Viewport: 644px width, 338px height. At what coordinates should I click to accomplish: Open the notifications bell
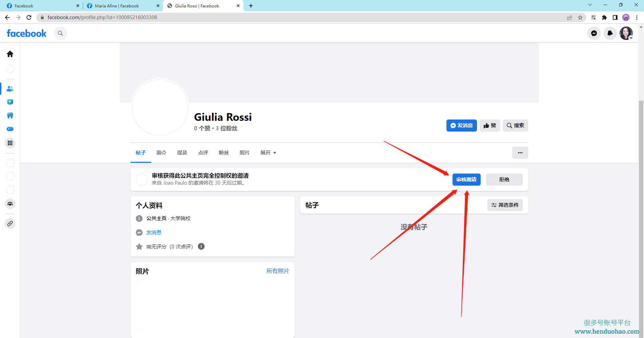point(610,33)
